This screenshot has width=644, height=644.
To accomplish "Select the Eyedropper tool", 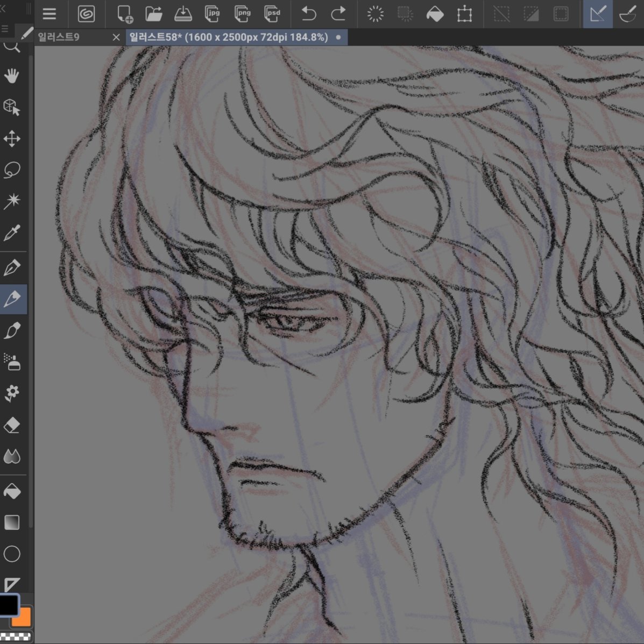I will tap(12, 233).
